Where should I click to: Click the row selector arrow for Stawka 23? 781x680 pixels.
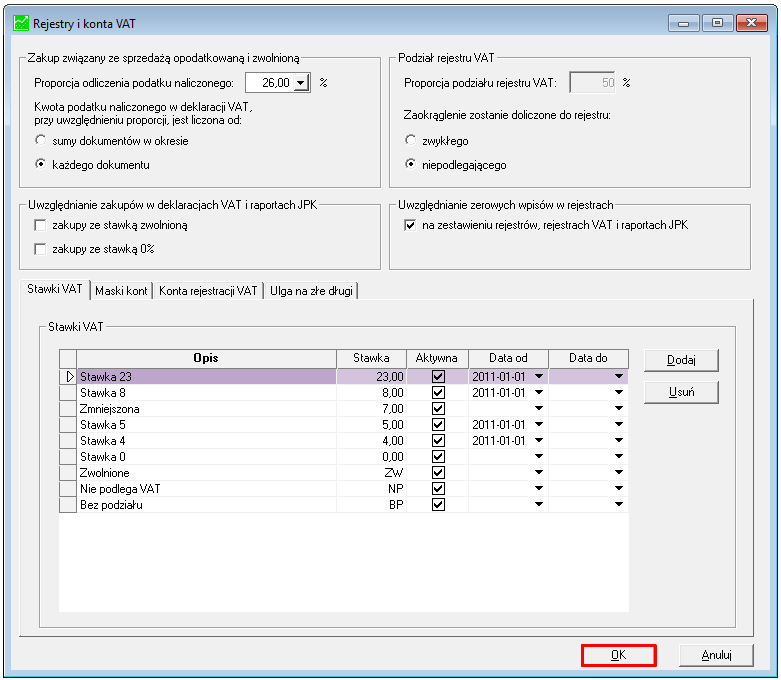68,377
